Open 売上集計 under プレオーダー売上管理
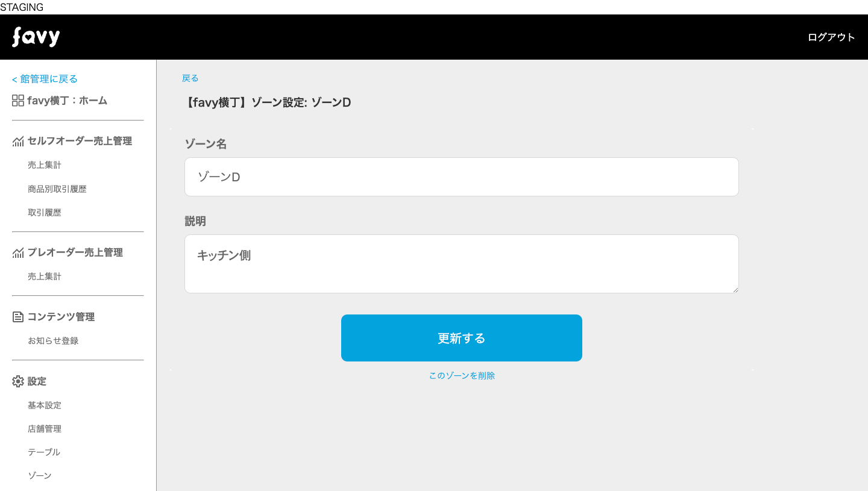This screenshot has height=491, width=868. 45,277
